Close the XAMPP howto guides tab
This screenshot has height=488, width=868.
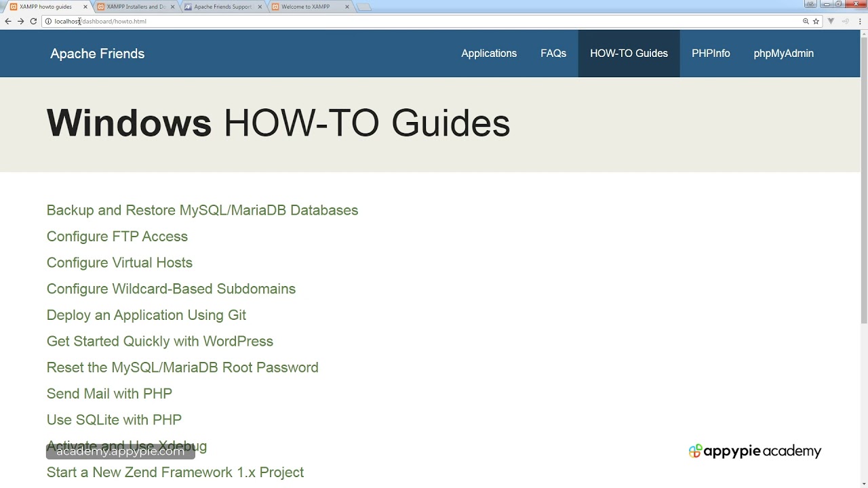click(x=85, y=7)
